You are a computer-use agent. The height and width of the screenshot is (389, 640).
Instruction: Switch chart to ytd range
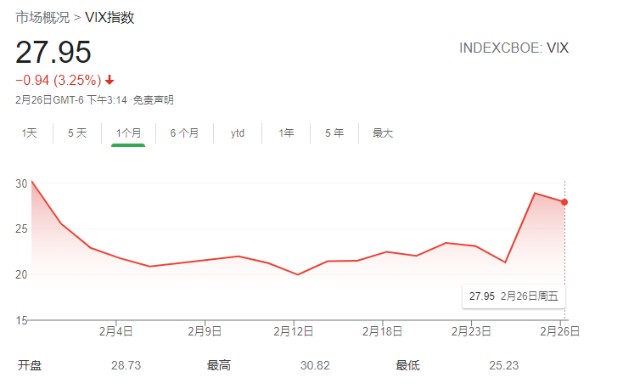(x=238, y=133)
